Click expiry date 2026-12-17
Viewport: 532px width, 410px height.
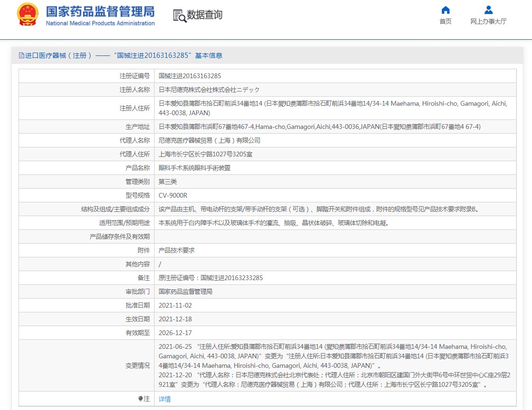175,333
